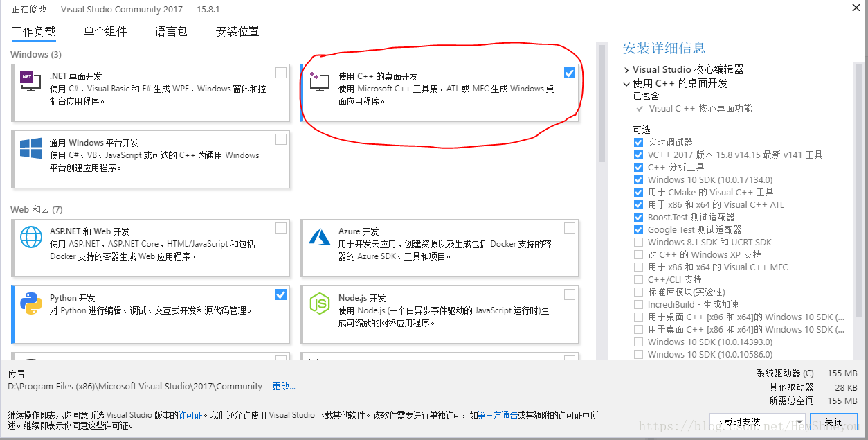Click the 可选 section label
This screenshot has height=440, width=868.
(x=642, y=130)
